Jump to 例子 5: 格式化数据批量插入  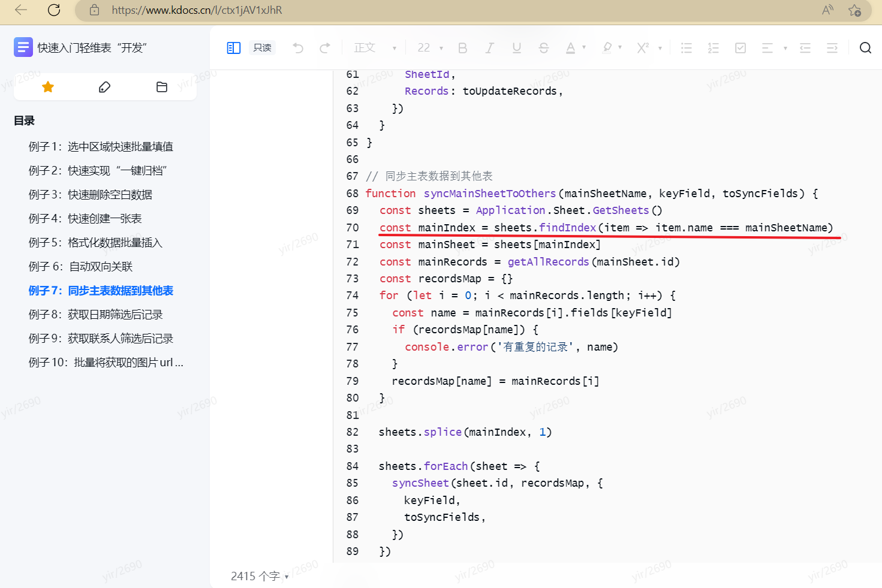pos(95,243)
